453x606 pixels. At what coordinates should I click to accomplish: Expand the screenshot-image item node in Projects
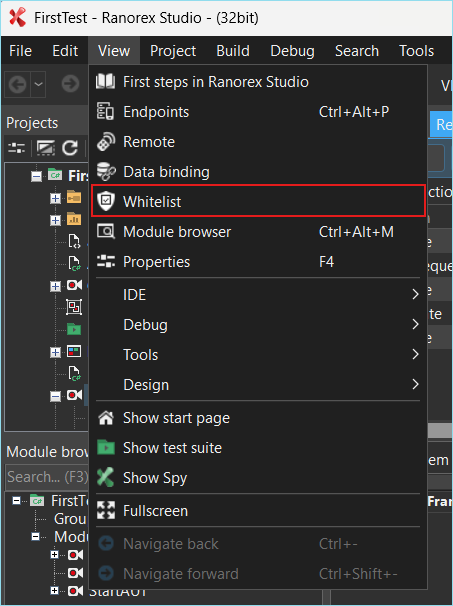tap(55, 352)
